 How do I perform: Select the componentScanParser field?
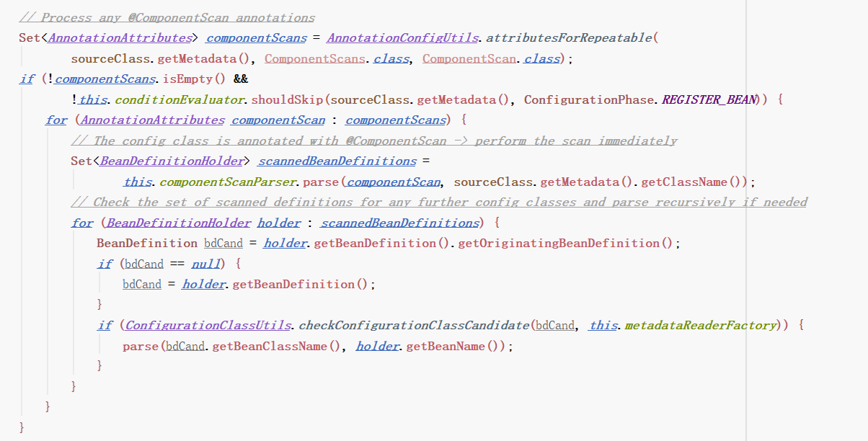click(229, 182)
